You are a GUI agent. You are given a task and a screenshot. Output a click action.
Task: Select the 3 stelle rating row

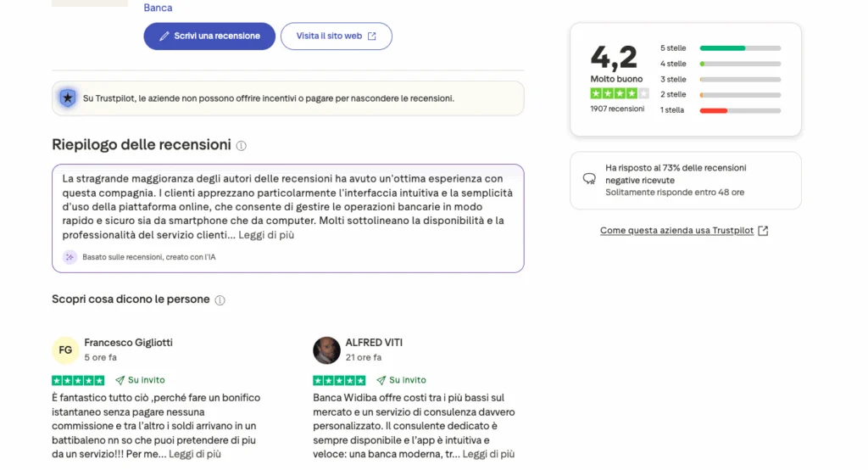click(x=721, y=79)
